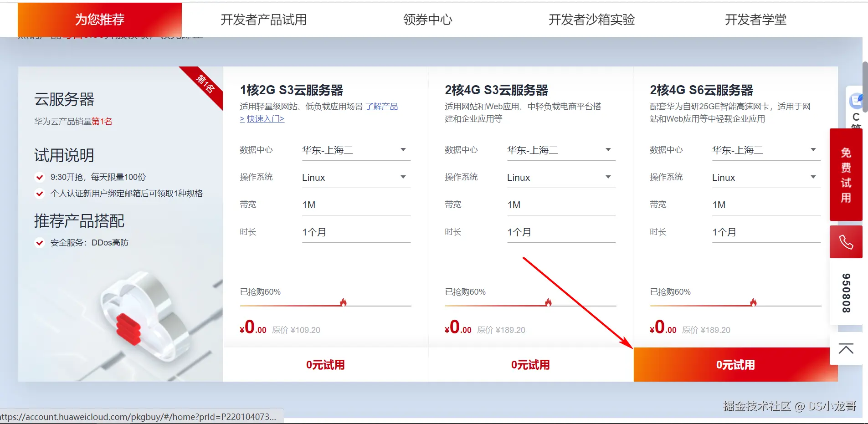Click 0元试用 under 1核2G S3云服务器
The image size is (868, 424).
pos(325,365)
